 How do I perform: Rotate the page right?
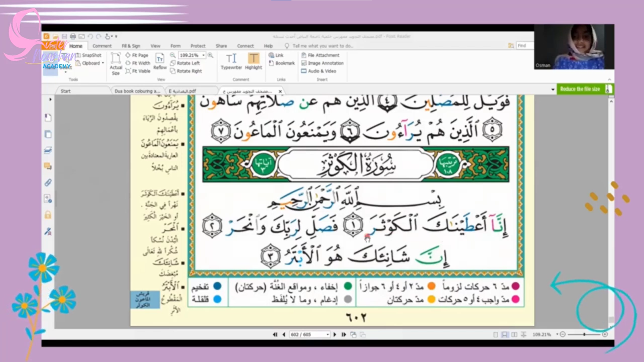pyautogui.click(x=186, y=71)
